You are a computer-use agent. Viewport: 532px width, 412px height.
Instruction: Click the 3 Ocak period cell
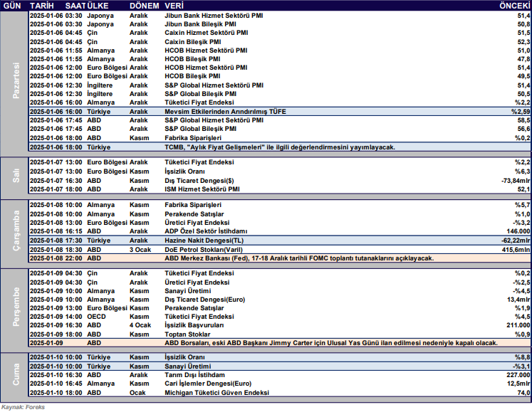click(140, 250)
